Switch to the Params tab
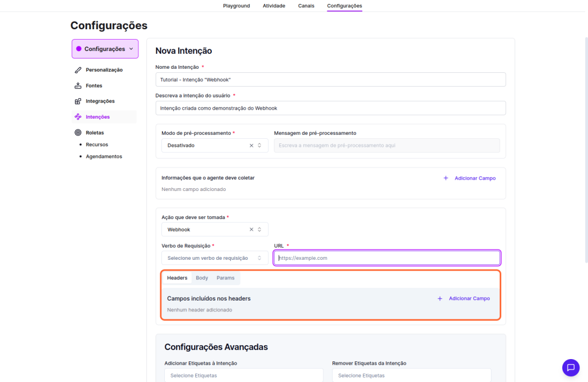588x382 pixels. click(x=225, y=278)
